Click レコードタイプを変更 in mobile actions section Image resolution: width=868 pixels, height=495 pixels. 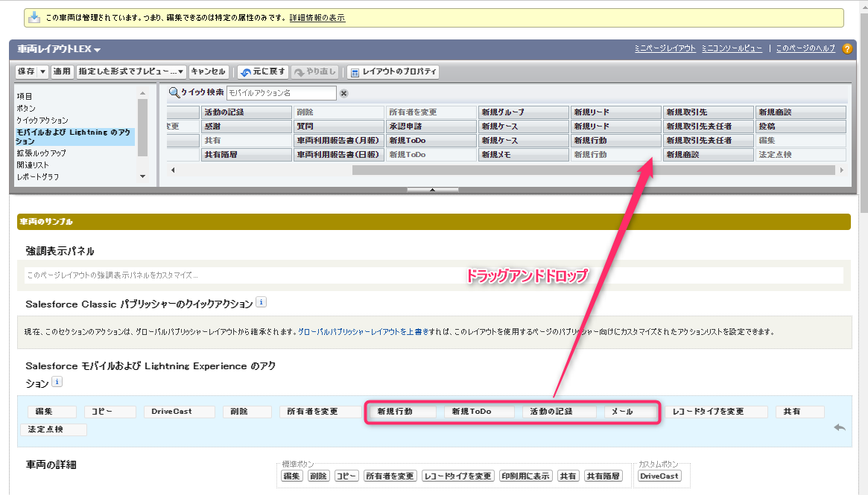coord(716,412)
